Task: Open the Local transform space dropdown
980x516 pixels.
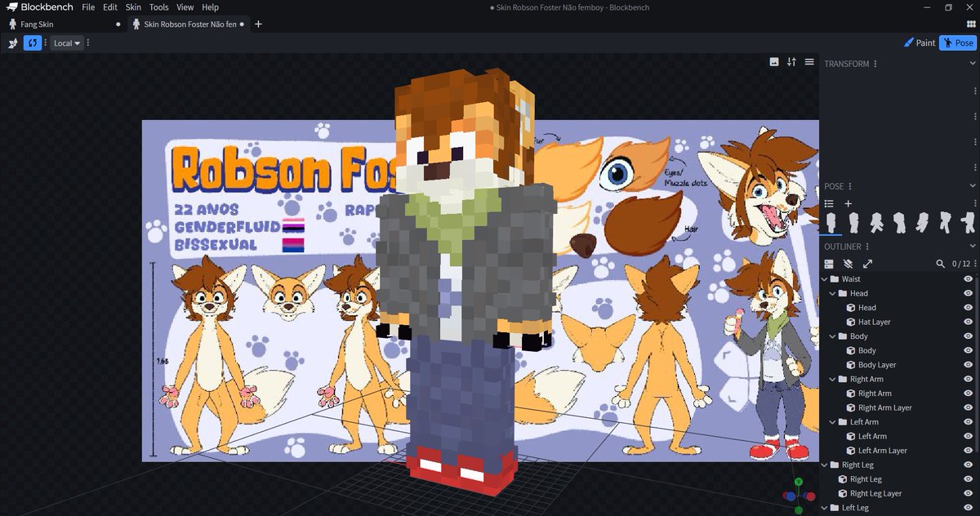Action: [x=67, y=43]
